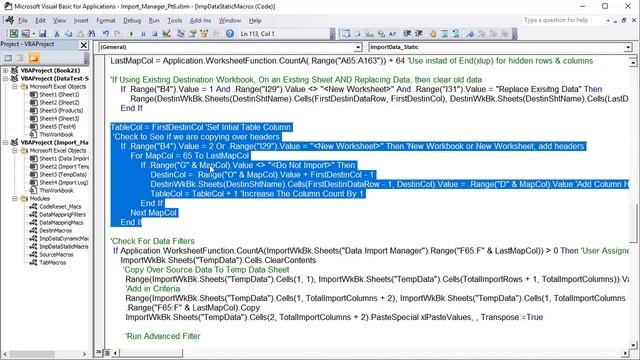Open the Insert menu
Screen dimensions: 640x360
[x=81, y=20]
